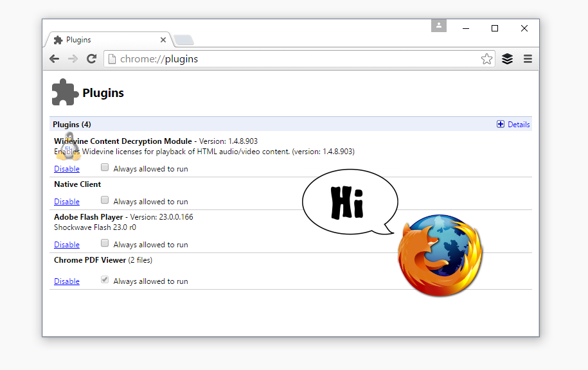The height and width of the screenshot is (370, 588).
Task: Click the Native Client title
Action: coord(77,184)
